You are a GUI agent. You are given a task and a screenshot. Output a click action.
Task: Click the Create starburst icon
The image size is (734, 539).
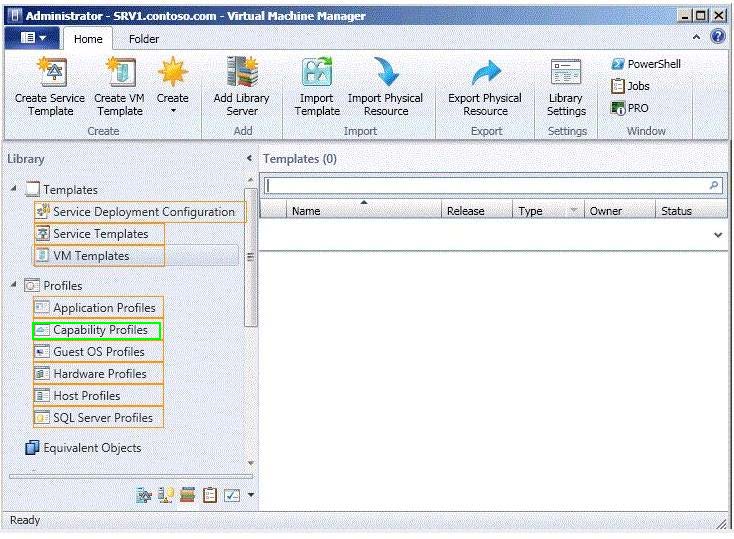[173, 72]
